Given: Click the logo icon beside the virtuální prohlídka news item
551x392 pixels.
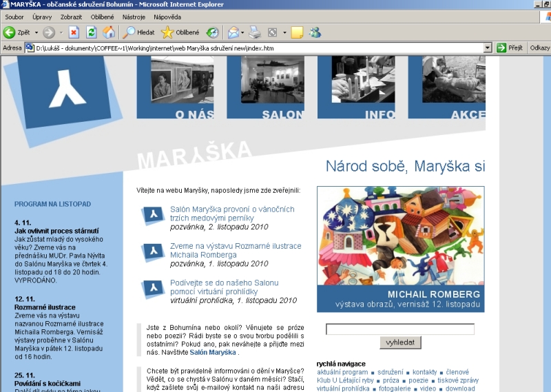Looking at the screenshot, I should click(x=153, y=288).
